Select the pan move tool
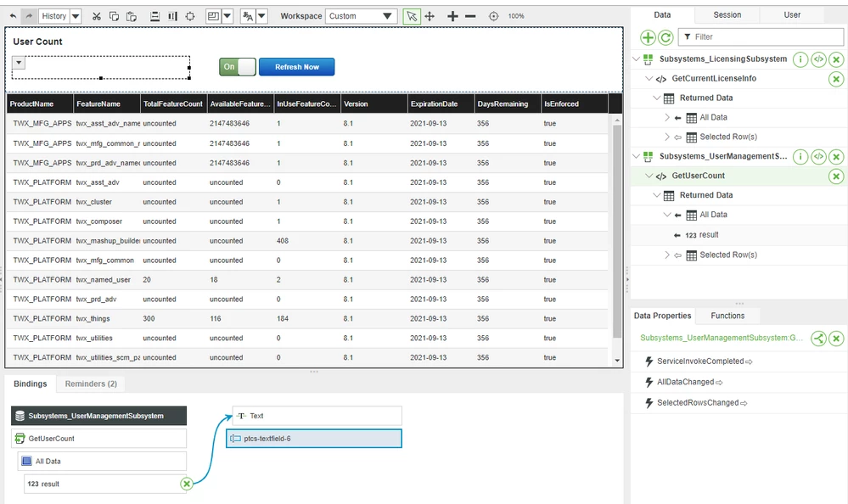Viewport: 848px width, 504px height. click(430, 16)
